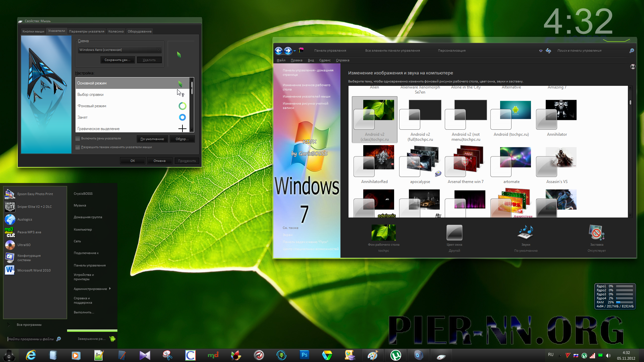Select the 'Выбор справки' cursor row

[x=132, y=95]
